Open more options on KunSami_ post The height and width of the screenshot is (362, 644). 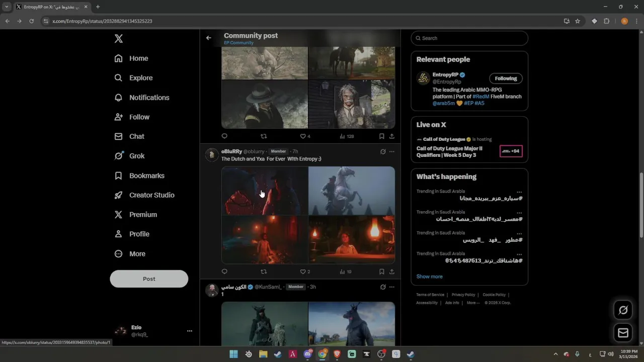tap(392, 287)
